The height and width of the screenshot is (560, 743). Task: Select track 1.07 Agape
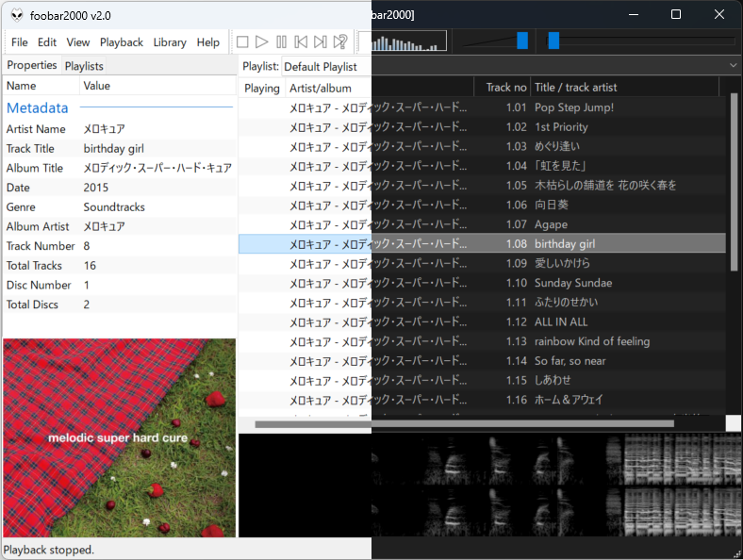click(x=482, y=224)
